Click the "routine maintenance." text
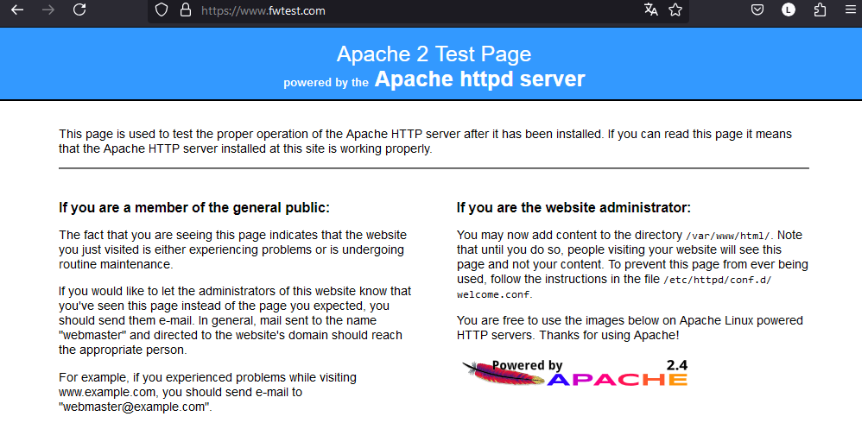868x448 pixels. [116, 264]
